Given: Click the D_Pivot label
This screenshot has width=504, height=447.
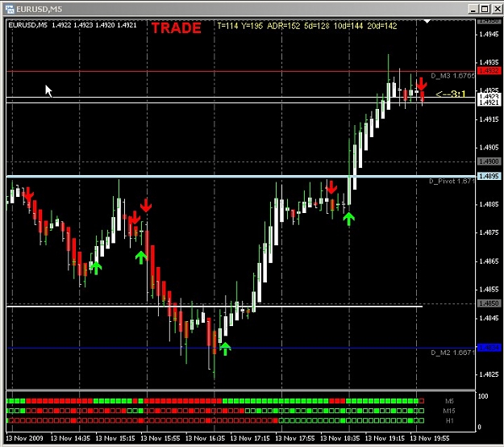Looking at the screenshot, I should [x=452, y=182].
